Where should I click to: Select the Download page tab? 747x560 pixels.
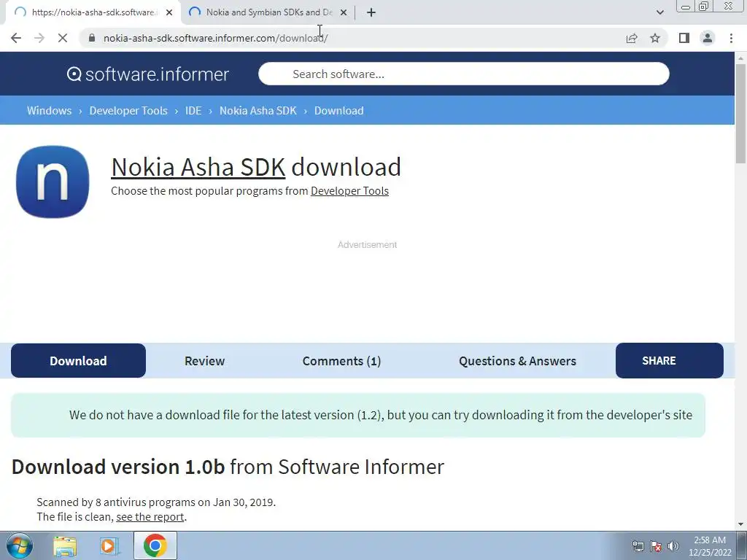78,360
